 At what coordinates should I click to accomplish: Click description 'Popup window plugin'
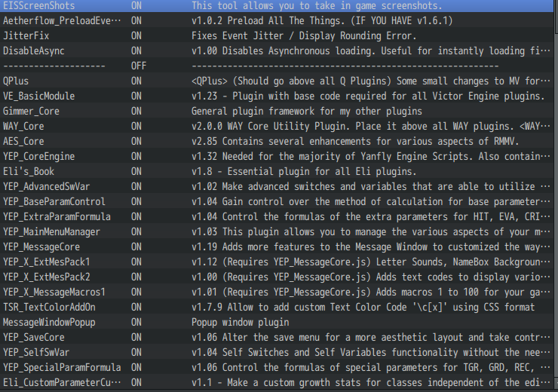(x=241, y=323)
